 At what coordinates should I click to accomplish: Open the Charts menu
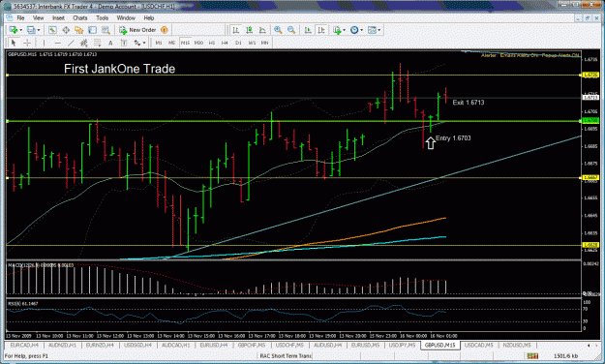[80, 17]
